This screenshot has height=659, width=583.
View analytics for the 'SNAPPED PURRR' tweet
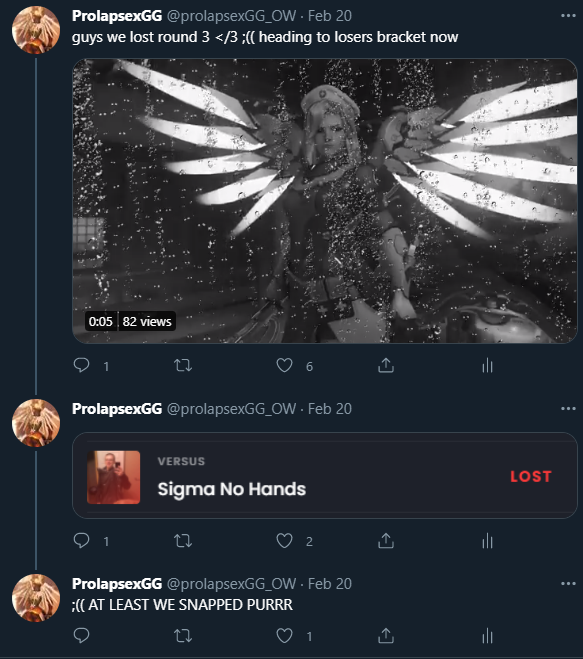pos(488,635)
